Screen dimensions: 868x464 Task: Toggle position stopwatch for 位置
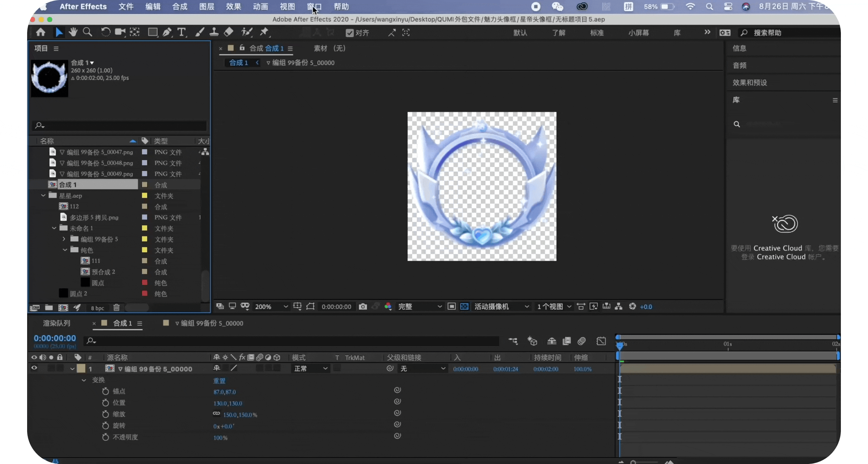click(x=105, y=403)
